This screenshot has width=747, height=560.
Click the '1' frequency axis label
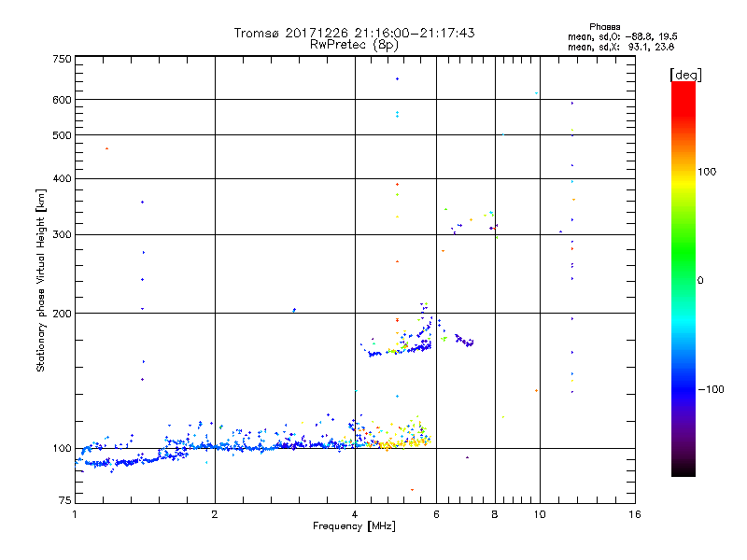(x=75, y=514)
